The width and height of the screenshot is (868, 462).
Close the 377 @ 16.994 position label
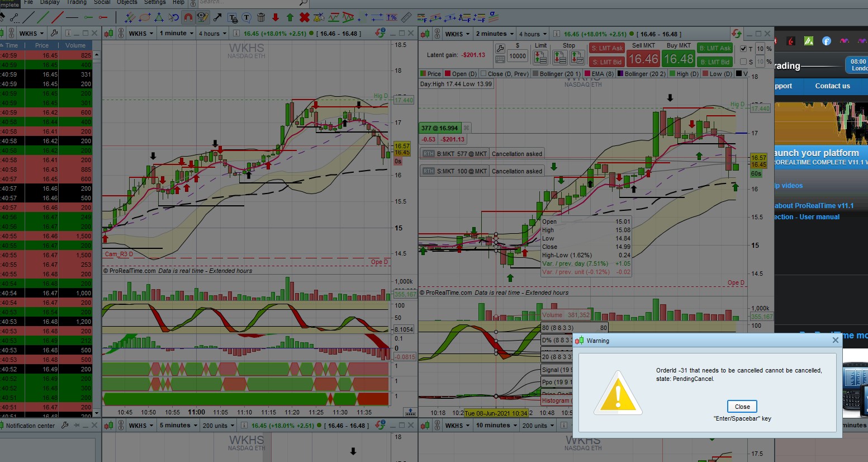click(x=467, y=128)
